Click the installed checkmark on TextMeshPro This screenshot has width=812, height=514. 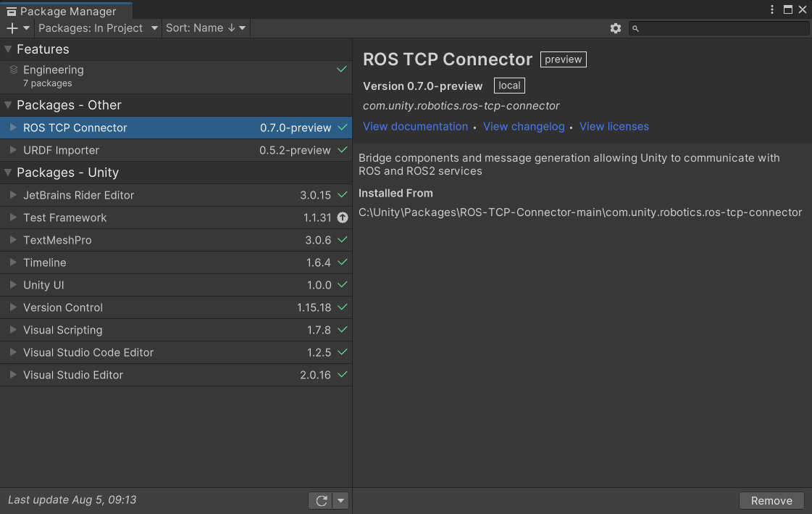[341, 240]
